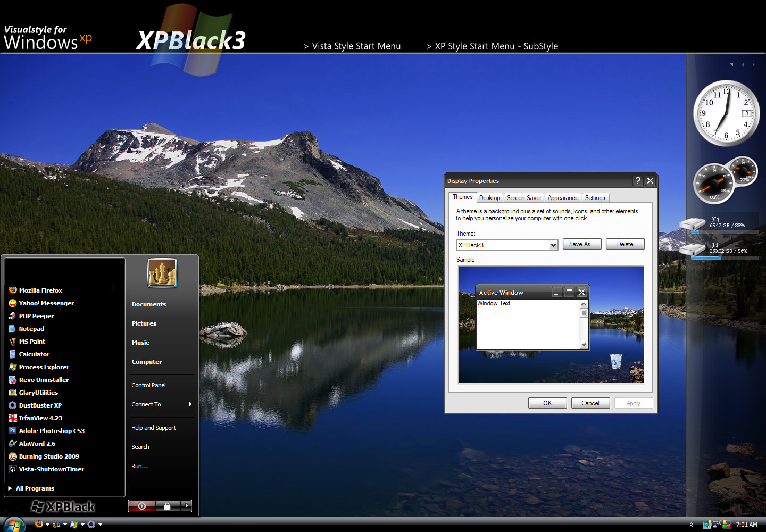Open Calculator from the start menu
The image size is (766, 532).
29,354
